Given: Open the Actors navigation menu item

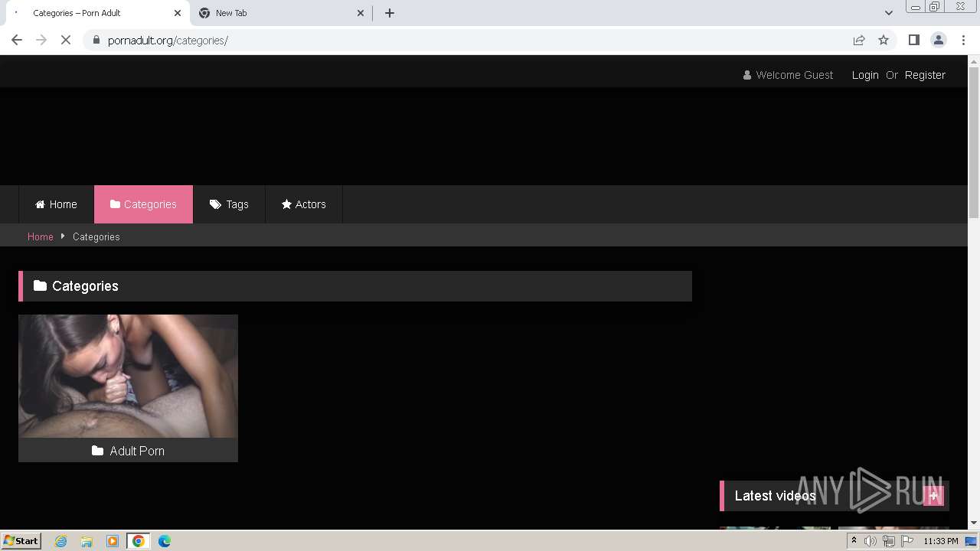Looking at the screenshot, I should 303,204.
